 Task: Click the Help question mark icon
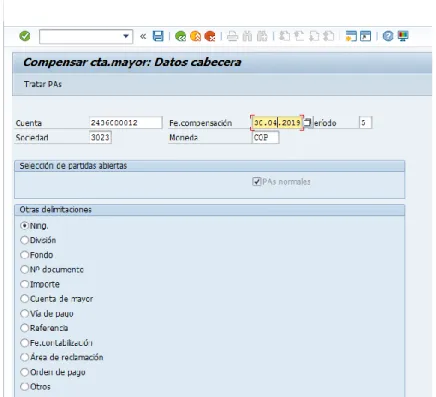click(388, 36)
